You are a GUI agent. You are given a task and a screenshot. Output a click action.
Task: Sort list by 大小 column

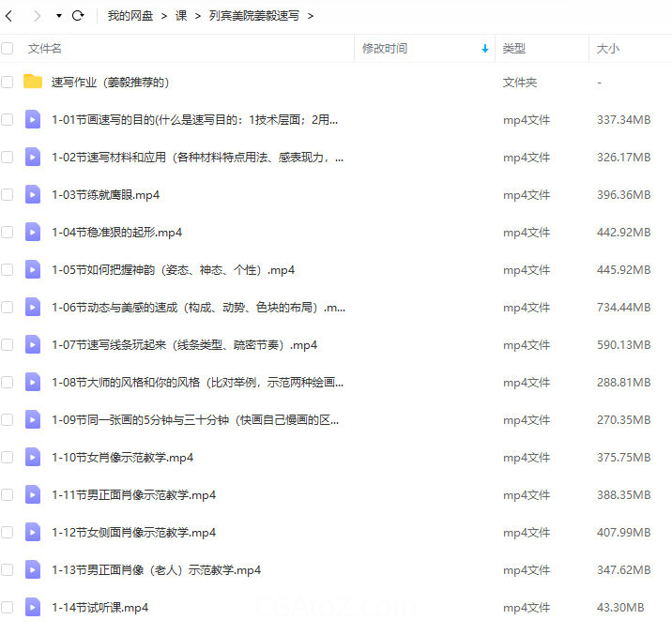tap(608, 48)
